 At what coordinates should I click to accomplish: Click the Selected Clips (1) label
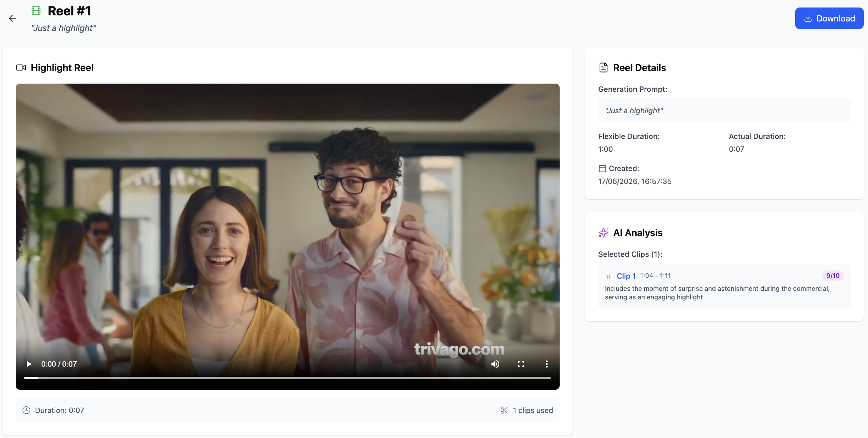point(630,254)
